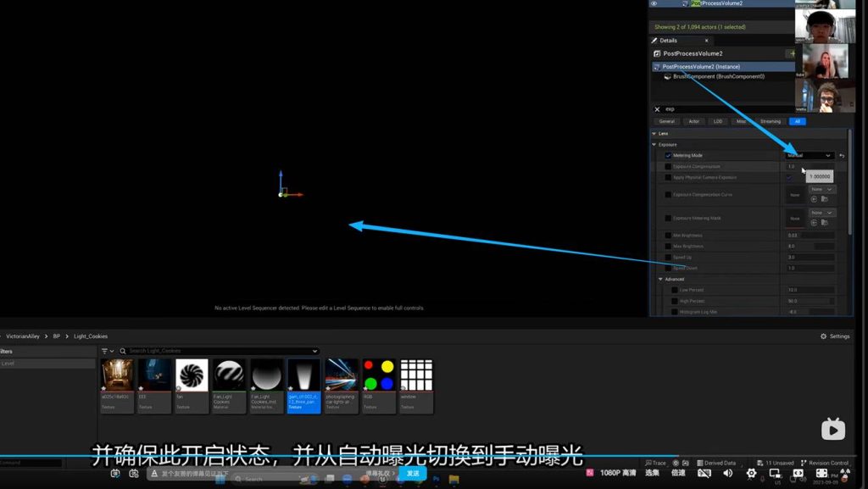
Task: Tick the Min Brightness override checkbox
Action: (x=668, y=235)
